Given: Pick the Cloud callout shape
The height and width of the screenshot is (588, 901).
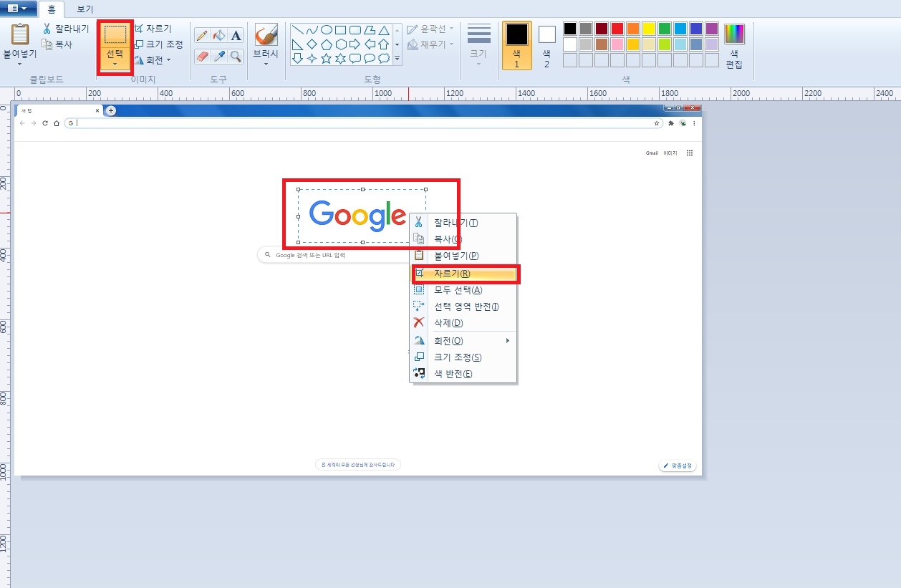Looking at the screenshot, I should pos(384,58).
